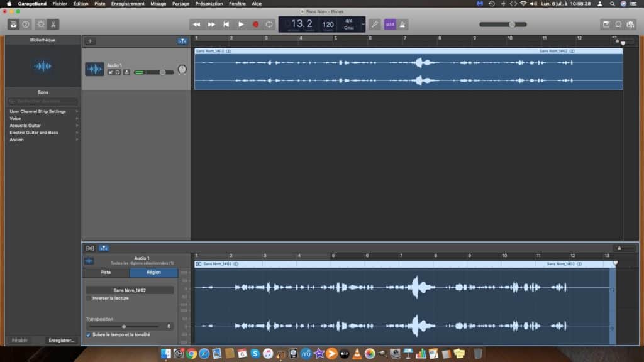
Task: Click the Audio 1 track waveform thumbnail
Action: 93,69
